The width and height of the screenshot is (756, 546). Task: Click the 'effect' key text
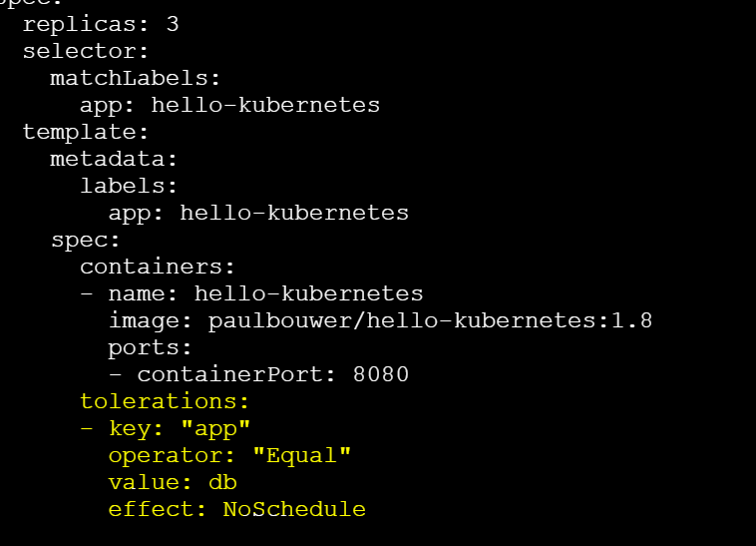click(x=155, y=509)
